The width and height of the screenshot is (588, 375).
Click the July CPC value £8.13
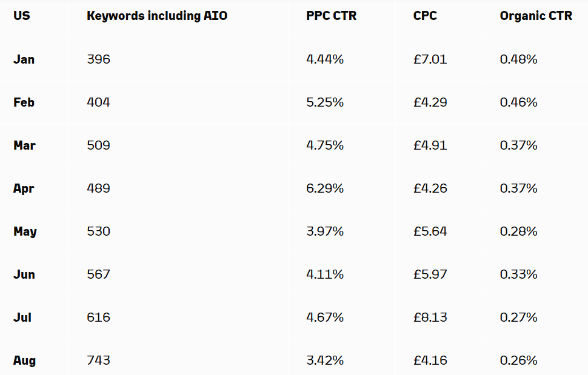click(430, 317)
